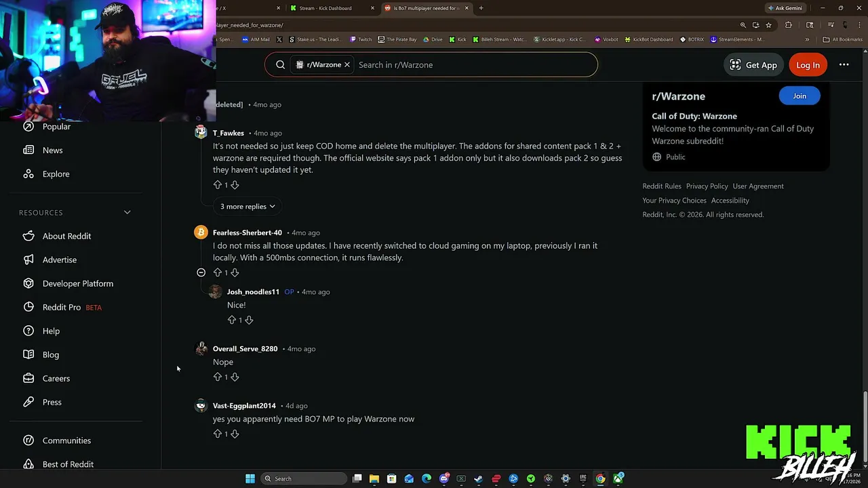Image resolution: width=868 pixels, height=488 pixels.
Task: Open the Press link
Action: pyautogui.click(x=52, y=403)
